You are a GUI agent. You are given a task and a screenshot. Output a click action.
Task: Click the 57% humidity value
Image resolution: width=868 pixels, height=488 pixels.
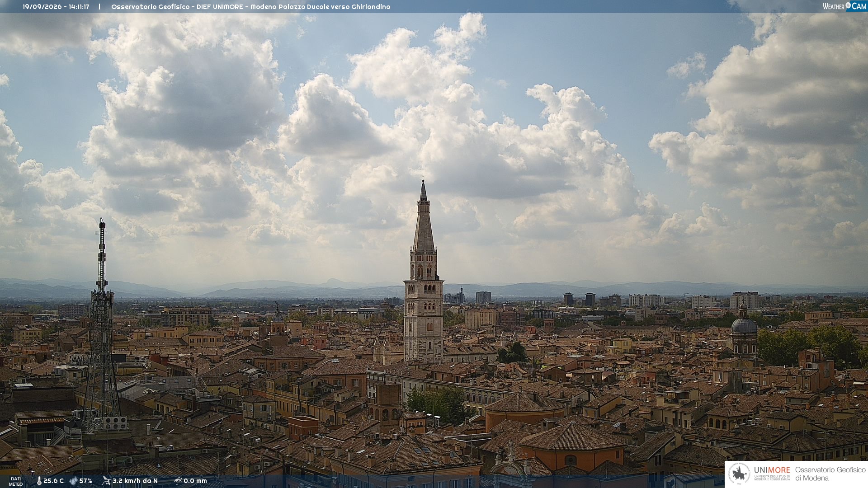86,481
